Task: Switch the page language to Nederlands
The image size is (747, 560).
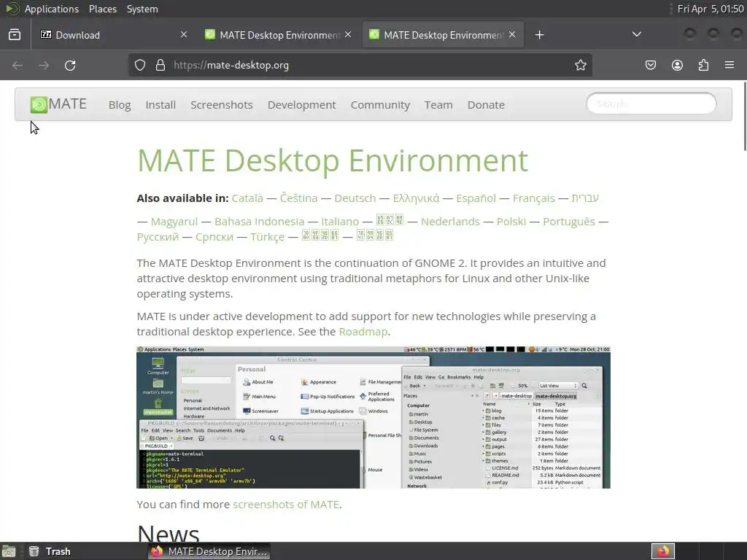Action: tap(450, 222)
